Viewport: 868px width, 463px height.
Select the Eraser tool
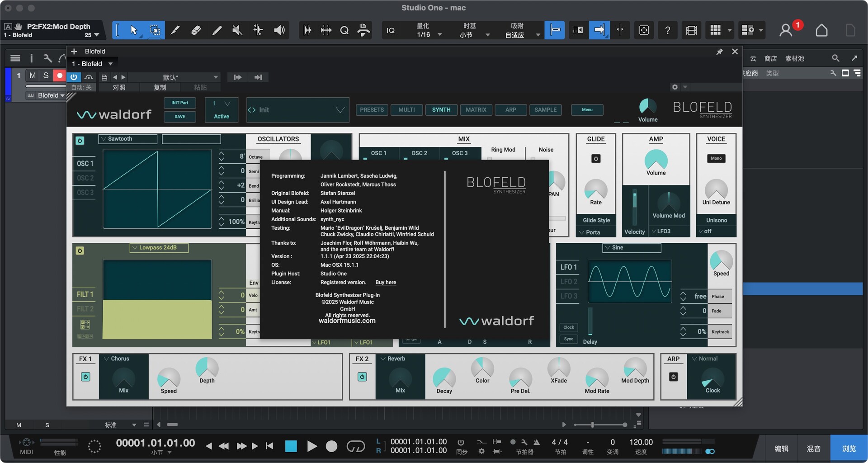tap(196, 30)
